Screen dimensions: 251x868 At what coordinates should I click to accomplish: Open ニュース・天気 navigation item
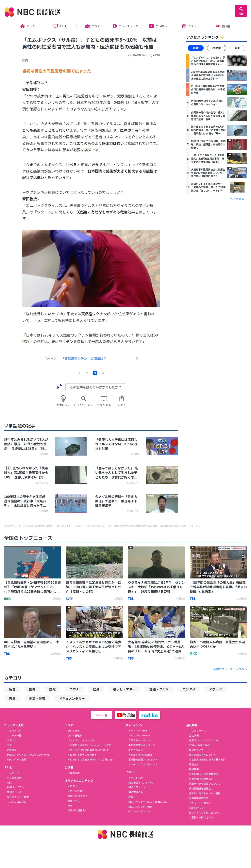(125, 26)
